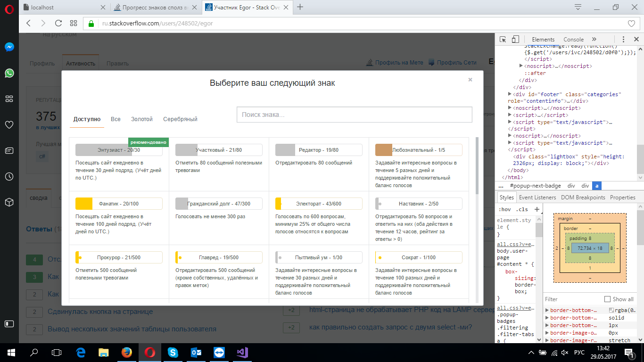Enable the Show all checkbox in computed styles
This screenshot has height=362, width=644.
607,299
